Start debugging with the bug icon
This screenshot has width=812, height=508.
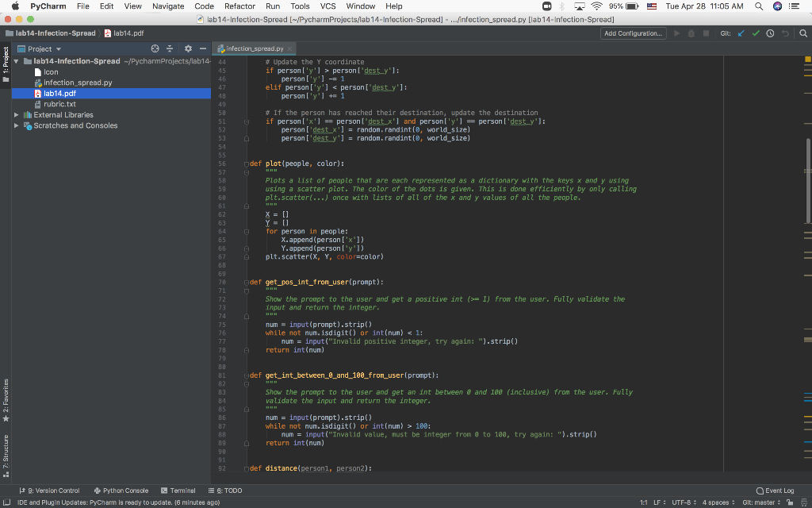click(x=691, y=33)
